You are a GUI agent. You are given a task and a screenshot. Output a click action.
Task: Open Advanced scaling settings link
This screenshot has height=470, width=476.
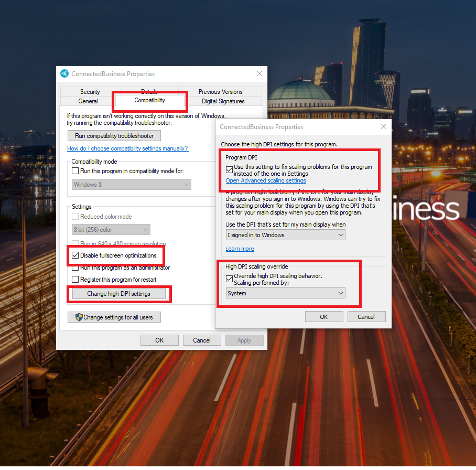tap(266, 180)
